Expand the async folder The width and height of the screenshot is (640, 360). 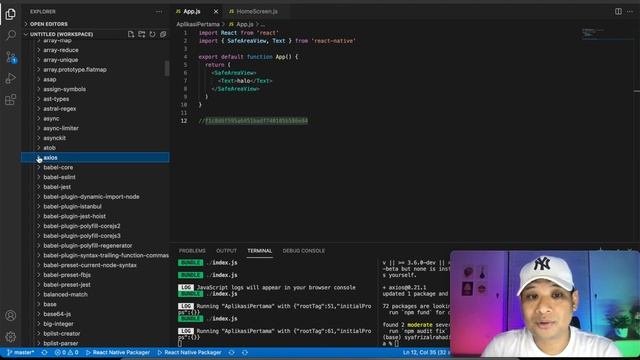pyautogui.click(x=39, y=118)
